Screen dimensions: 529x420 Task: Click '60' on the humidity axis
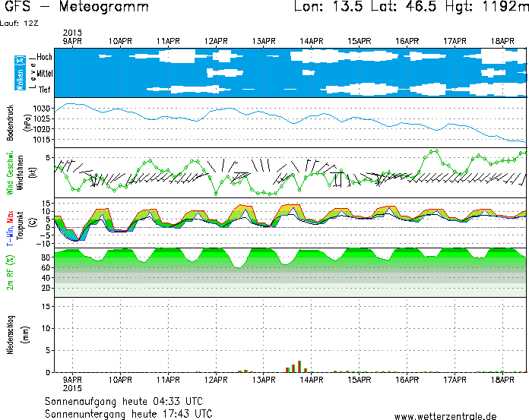point(46,267)
